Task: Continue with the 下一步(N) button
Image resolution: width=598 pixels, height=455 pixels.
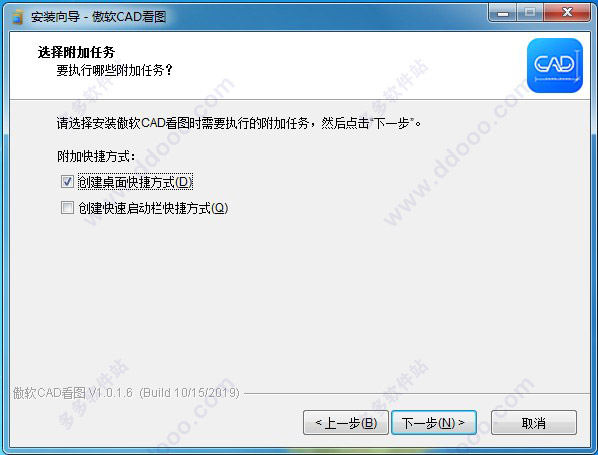Action: pyautogui.click(x=434, y=423)
